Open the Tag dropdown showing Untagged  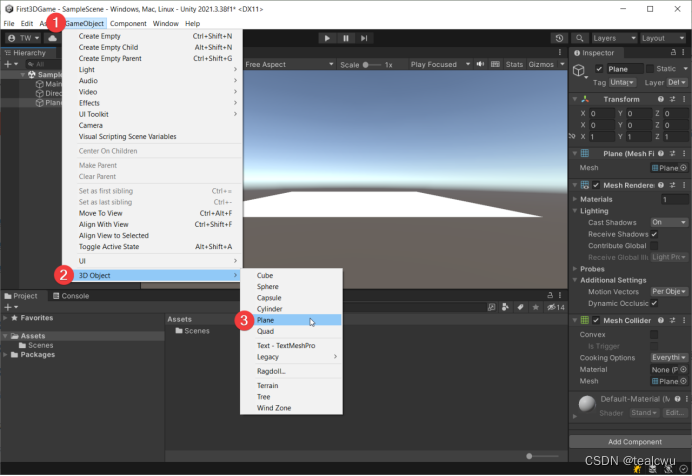622,82
